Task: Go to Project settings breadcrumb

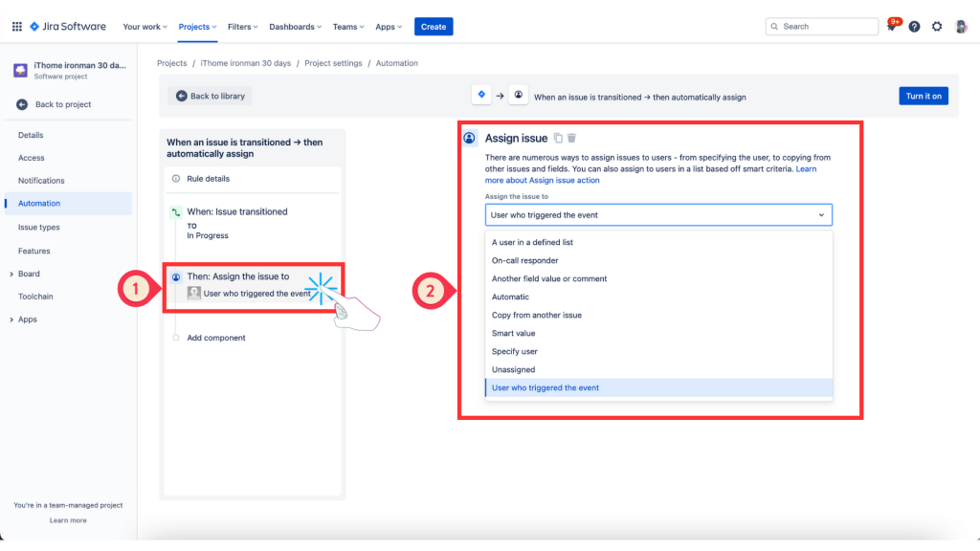Action: click(x=333, y=63)
